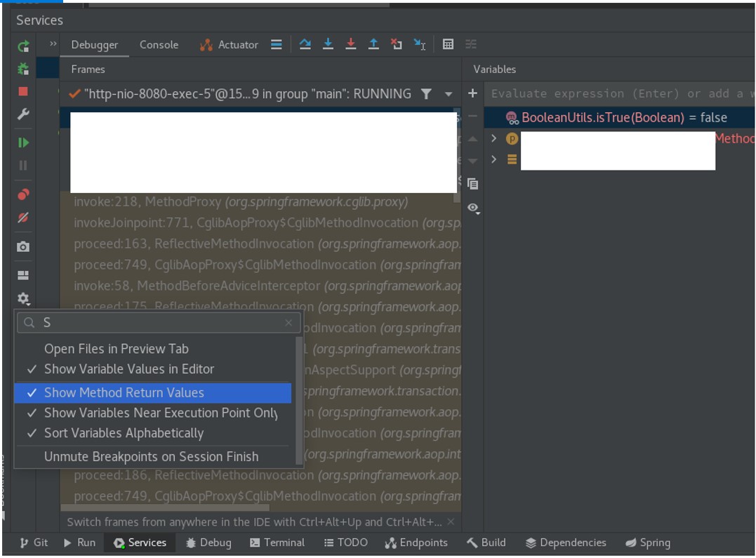The image size is (756, 558).
Task: Select BooleanUtils.isTrue(Boolean) = false variable
Action: [620, 118]
